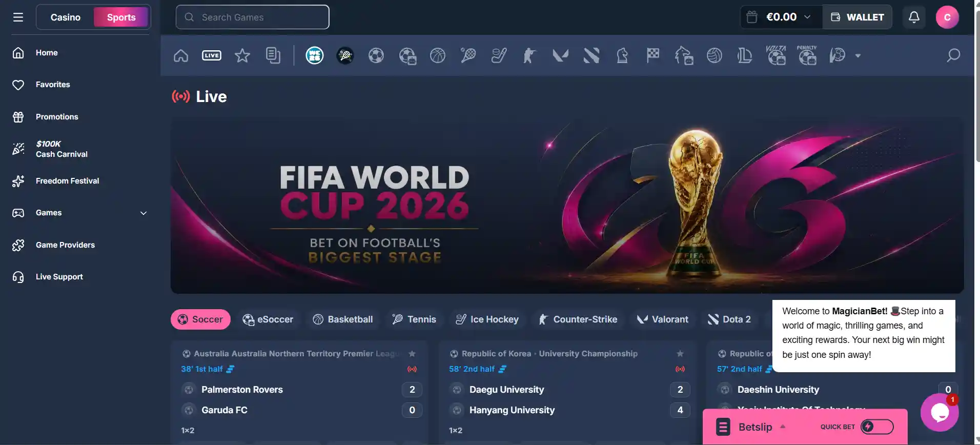Select the eSoccer live filter tab
The image size is (980, 445).
[x=268, y=319]
